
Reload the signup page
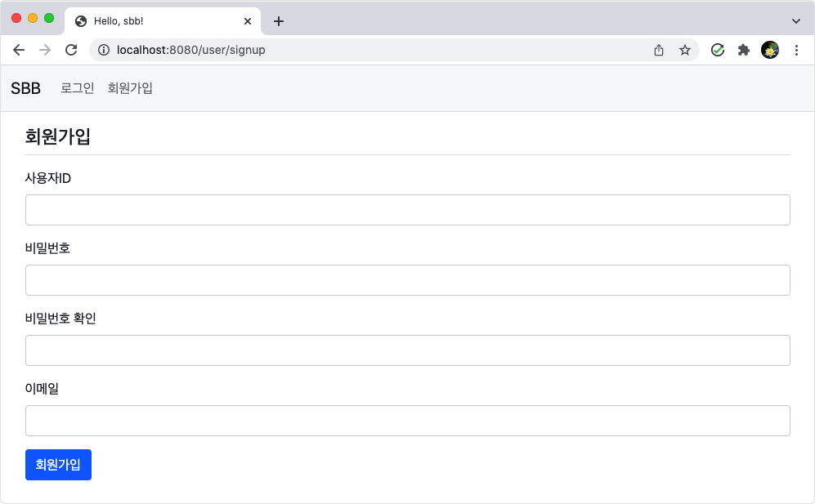pyautogui.click(x=71, y=50)
